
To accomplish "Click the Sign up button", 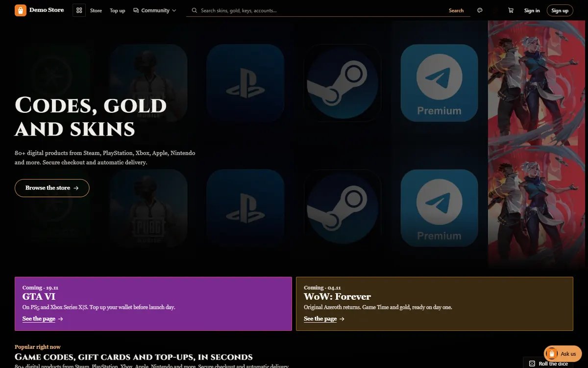I will [x=560, y=10].
